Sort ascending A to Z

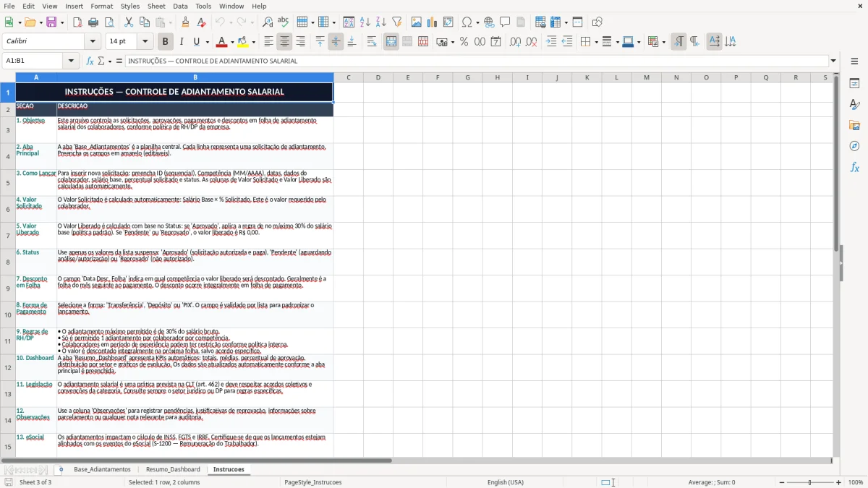click(x=365, y=22)
